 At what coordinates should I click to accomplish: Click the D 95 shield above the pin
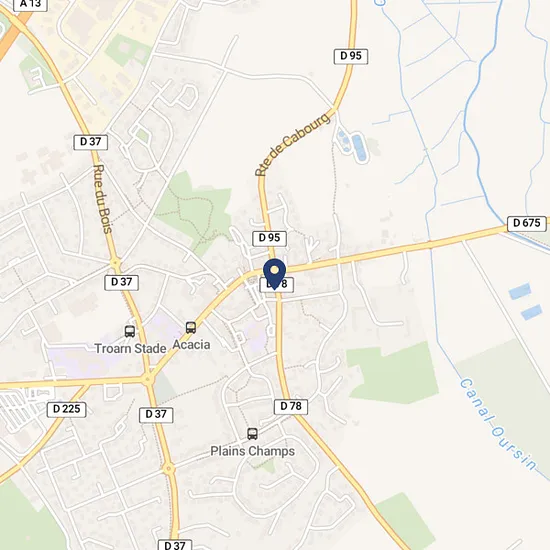point(269,239)
